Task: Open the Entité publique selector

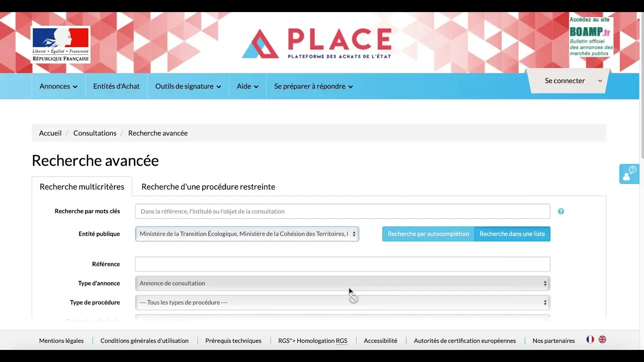Action: pos(247,234)
